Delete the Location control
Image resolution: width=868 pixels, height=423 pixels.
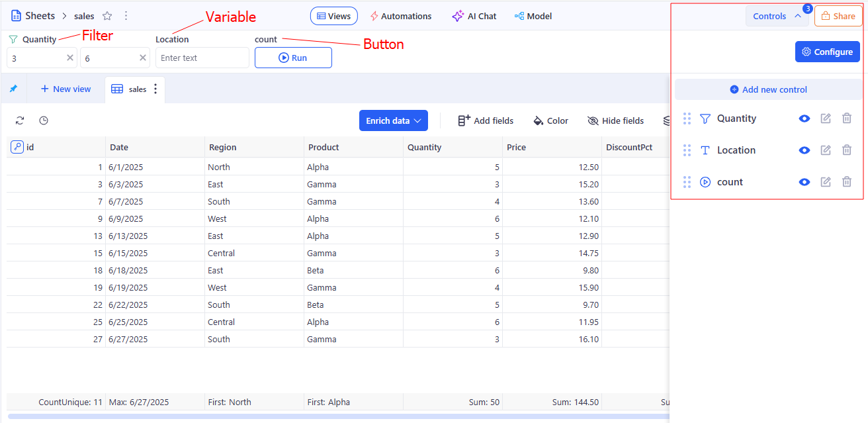[x=847, y=150]
